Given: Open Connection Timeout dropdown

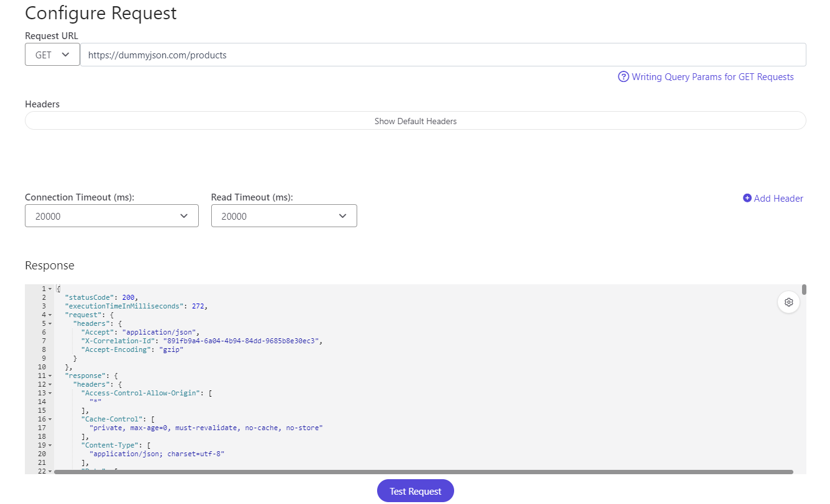Looking at the screenshot, I should 112,216.
